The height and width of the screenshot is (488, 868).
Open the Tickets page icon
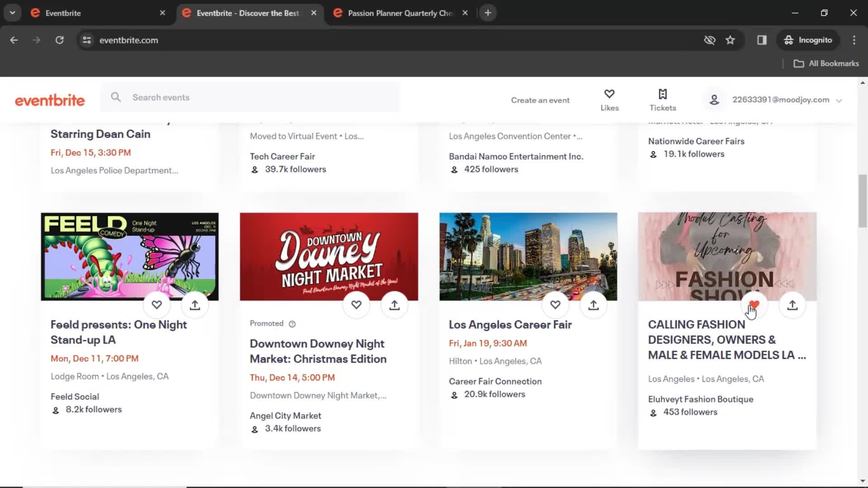(663, 94)
